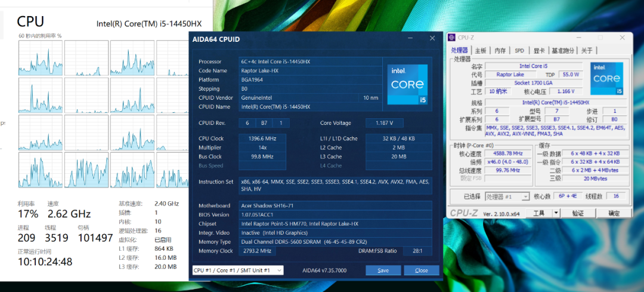This screenshot has height=292, width=644.
Task: Click the 2.62 GHz speed in Task Manager
Action: pos(69,214)
